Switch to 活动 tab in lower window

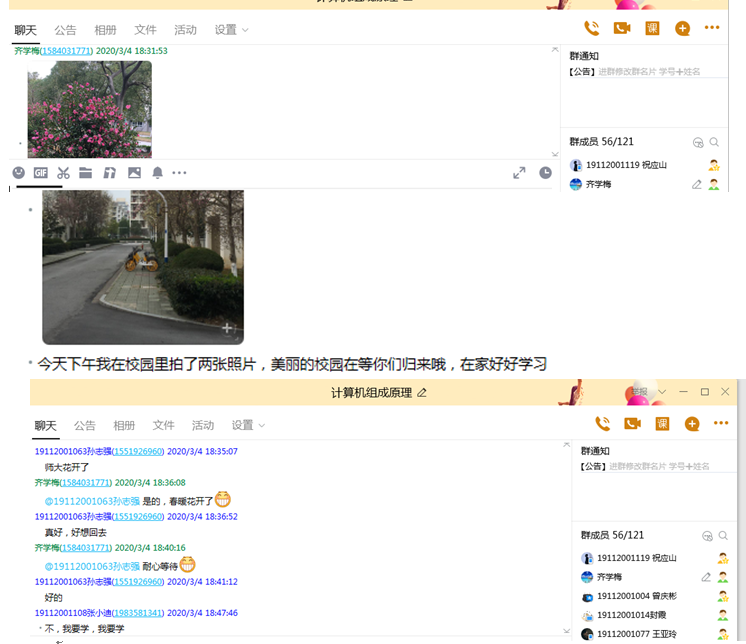tap(203, 425)
